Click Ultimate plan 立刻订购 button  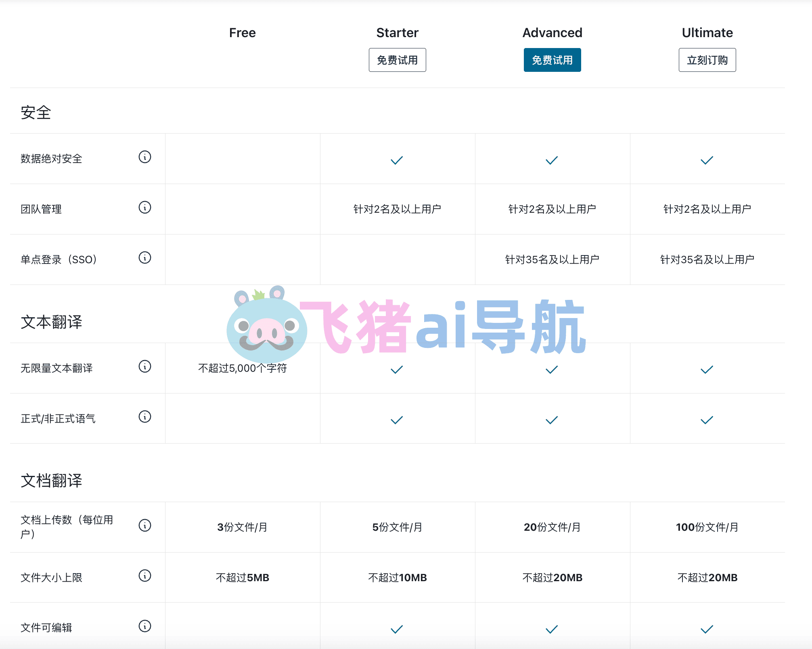(x=707, y=60)
